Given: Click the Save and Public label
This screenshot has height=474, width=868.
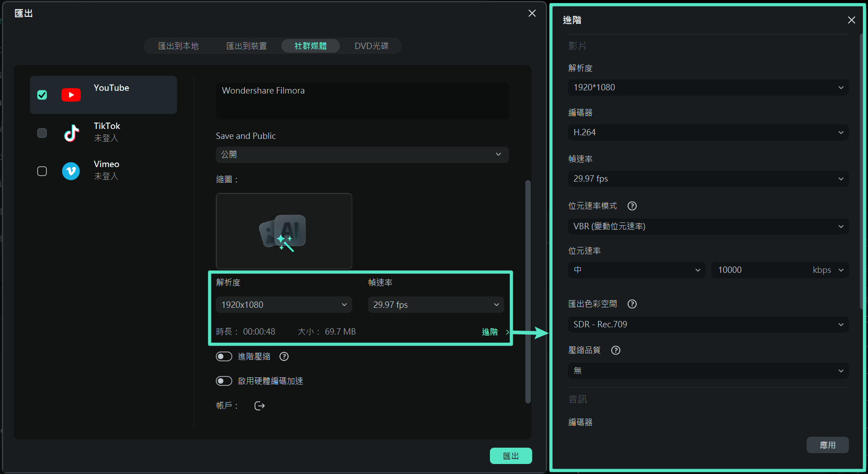Looking at the screenshot, I should [x=246, y=136].
